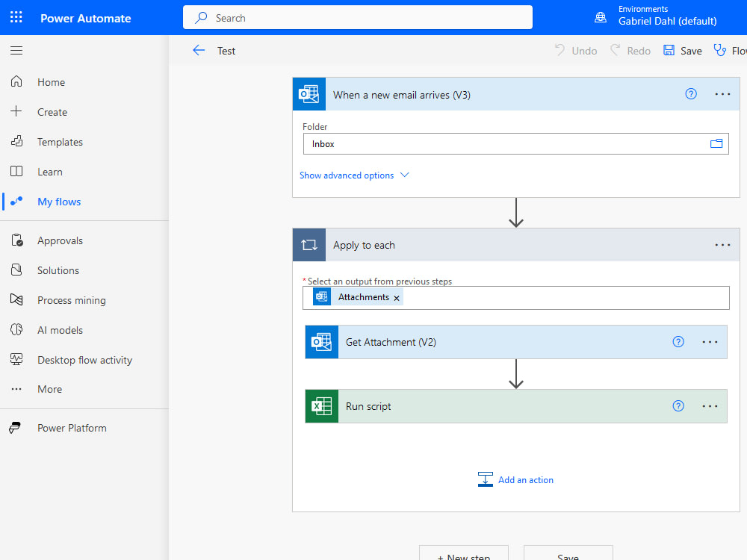The width and height of the screenshot is (747, 560).
Task: Click the Templates sidebar icon
Action: coord(16,141)
